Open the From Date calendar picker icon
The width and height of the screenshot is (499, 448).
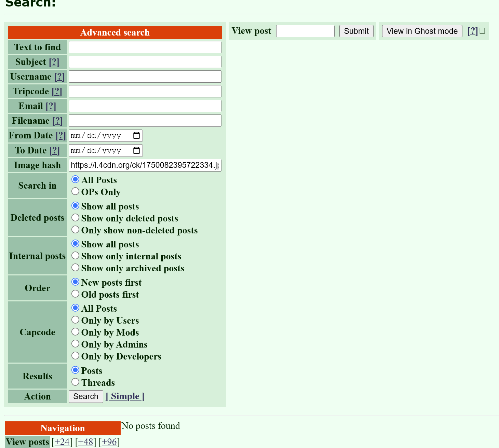(x=136, y=136)
